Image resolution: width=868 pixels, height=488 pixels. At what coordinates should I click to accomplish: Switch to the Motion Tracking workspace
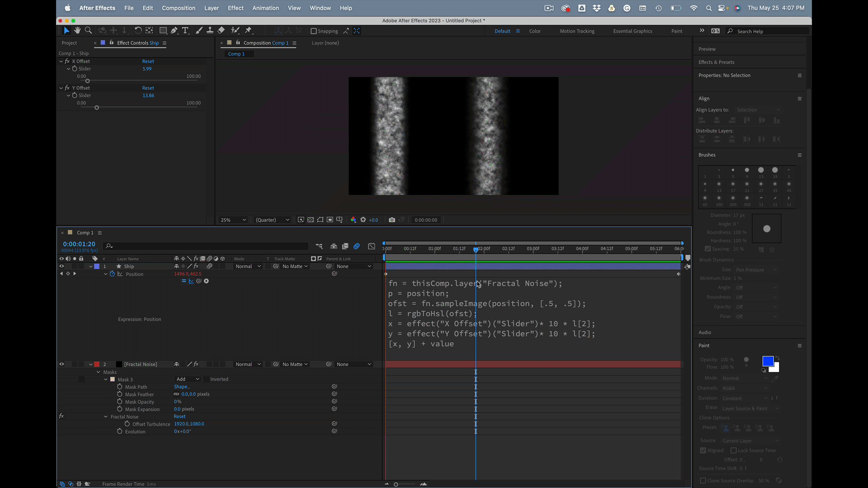point(577,31)
